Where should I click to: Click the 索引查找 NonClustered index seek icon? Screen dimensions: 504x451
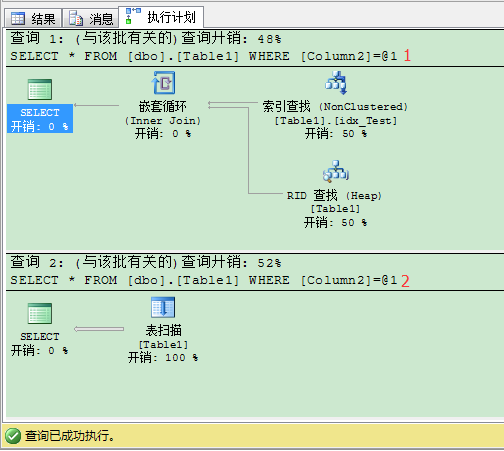pos(336,83)
